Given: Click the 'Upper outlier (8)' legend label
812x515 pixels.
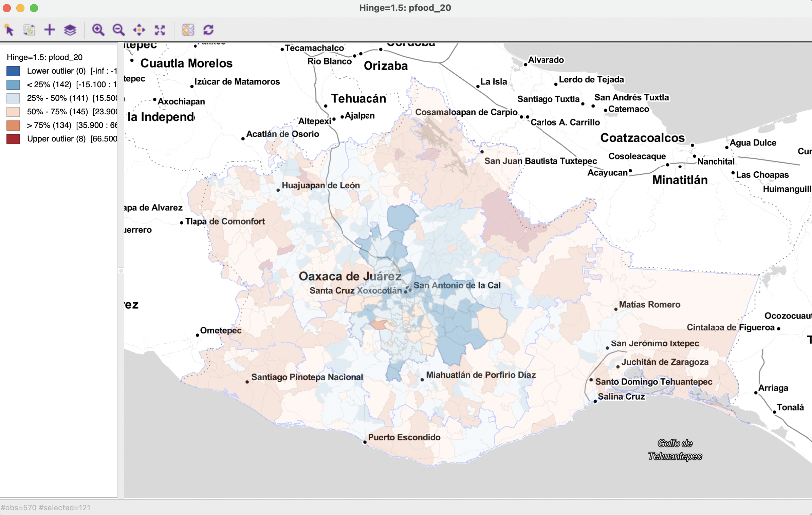Looking at the screenshot, I should coord(56,139).
